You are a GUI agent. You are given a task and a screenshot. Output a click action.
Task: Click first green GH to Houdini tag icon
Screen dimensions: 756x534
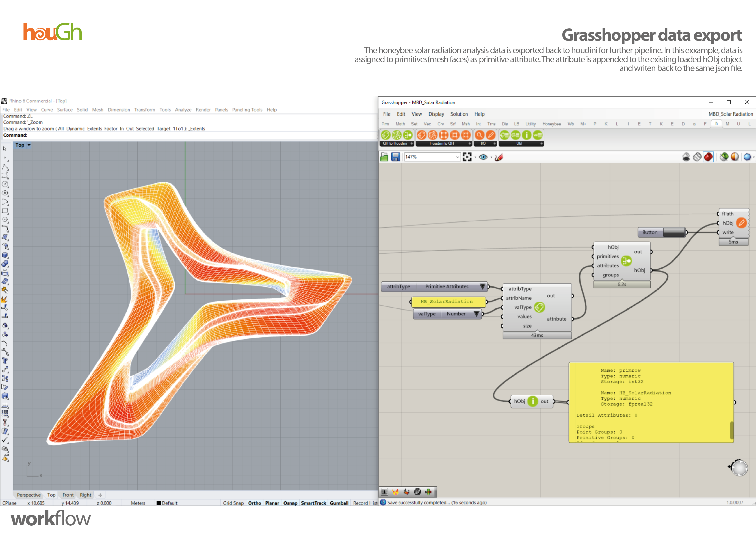tap(386, 135)
